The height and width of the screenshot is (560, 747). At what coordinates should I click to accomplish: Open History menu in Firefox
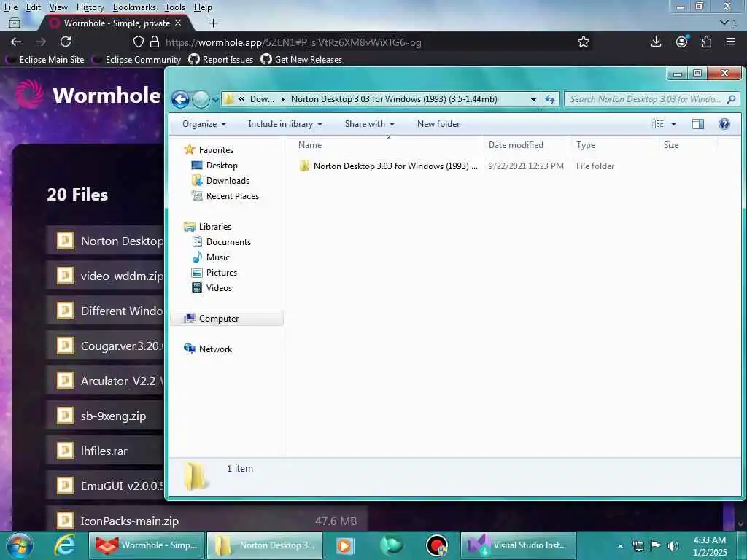tap(90, 7)
